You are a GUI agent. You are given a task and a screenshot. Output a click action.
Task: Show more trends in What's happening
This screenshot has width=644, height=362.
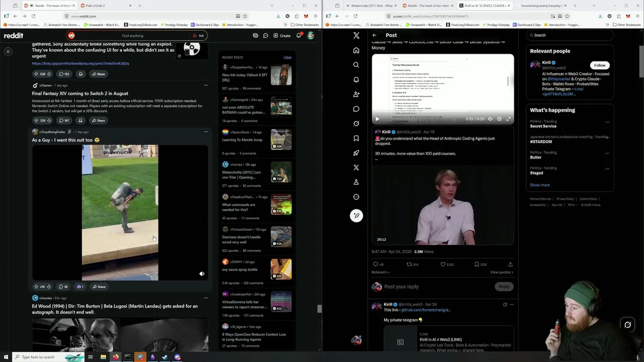click(x=539, y=185)
